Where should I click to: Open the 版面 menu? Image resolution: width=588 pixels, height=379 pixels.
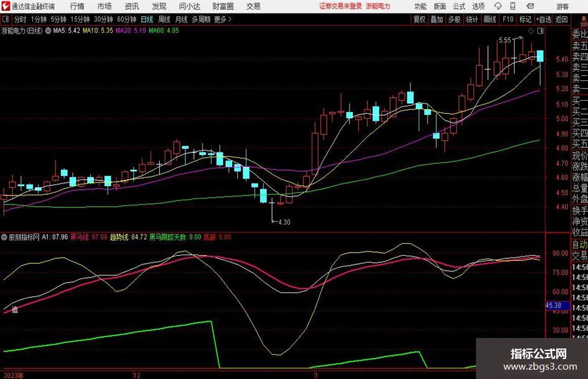tap(440, 6)
